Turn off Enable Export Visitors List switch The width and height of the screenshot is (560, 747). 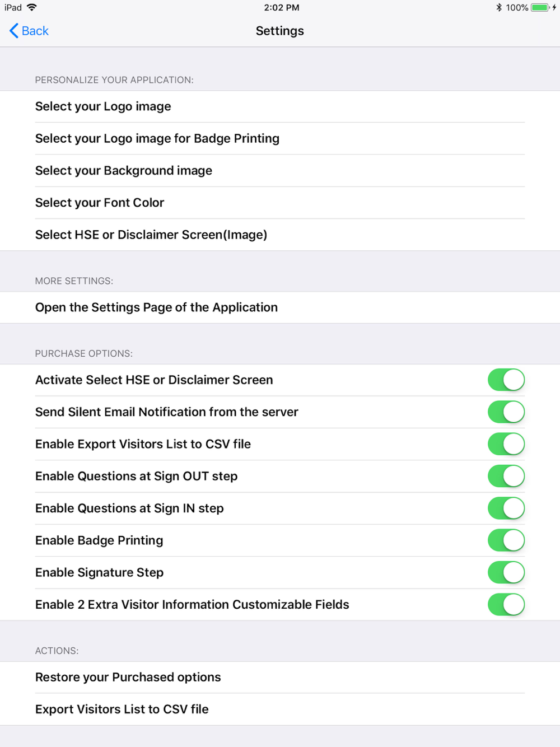[x=506, y=444]
